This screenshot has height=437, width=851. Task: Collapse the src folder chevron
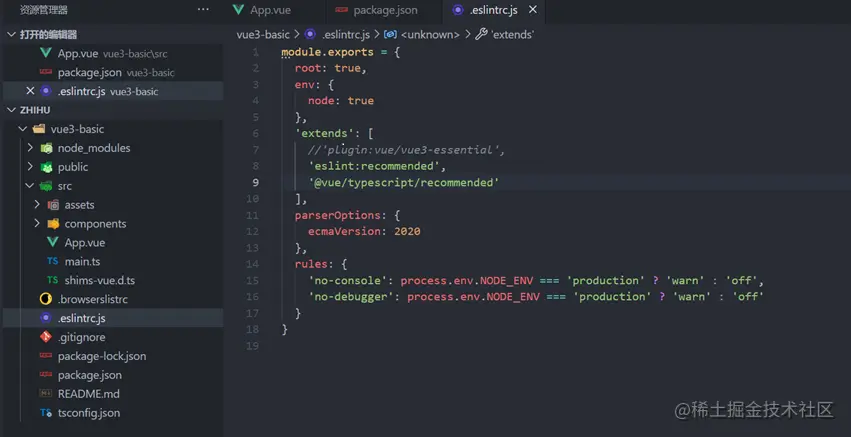30,186
